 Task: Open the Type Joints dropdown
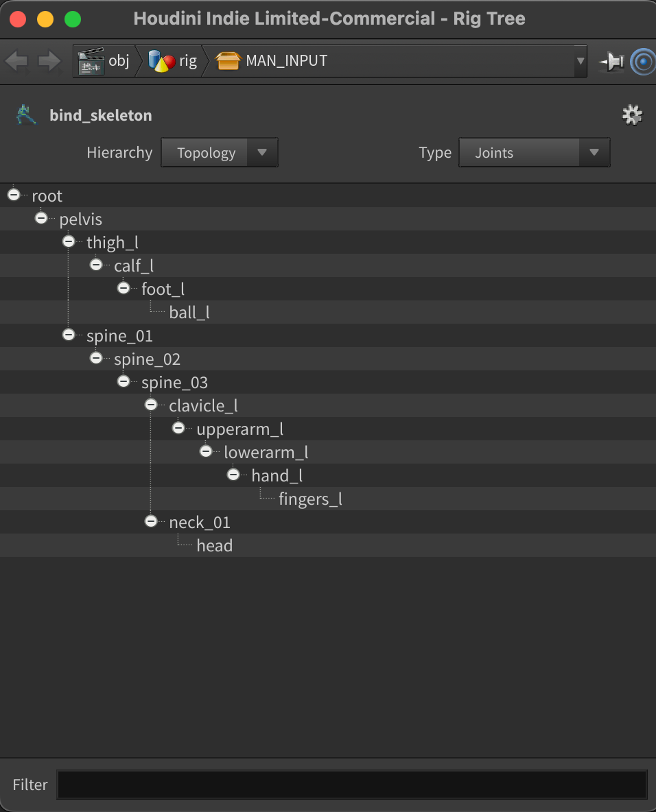[535, 152]
